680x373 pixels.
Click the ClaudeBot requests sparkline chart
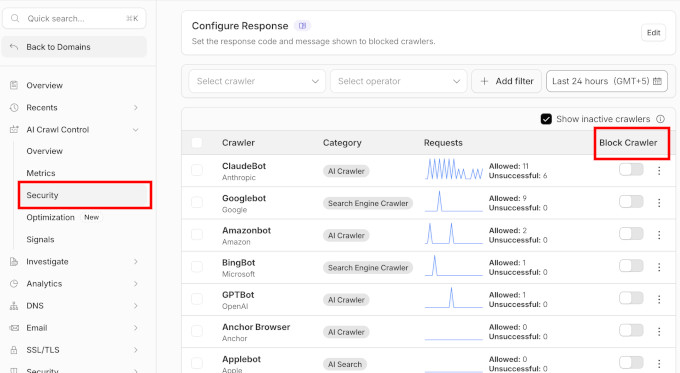point(454,169)
